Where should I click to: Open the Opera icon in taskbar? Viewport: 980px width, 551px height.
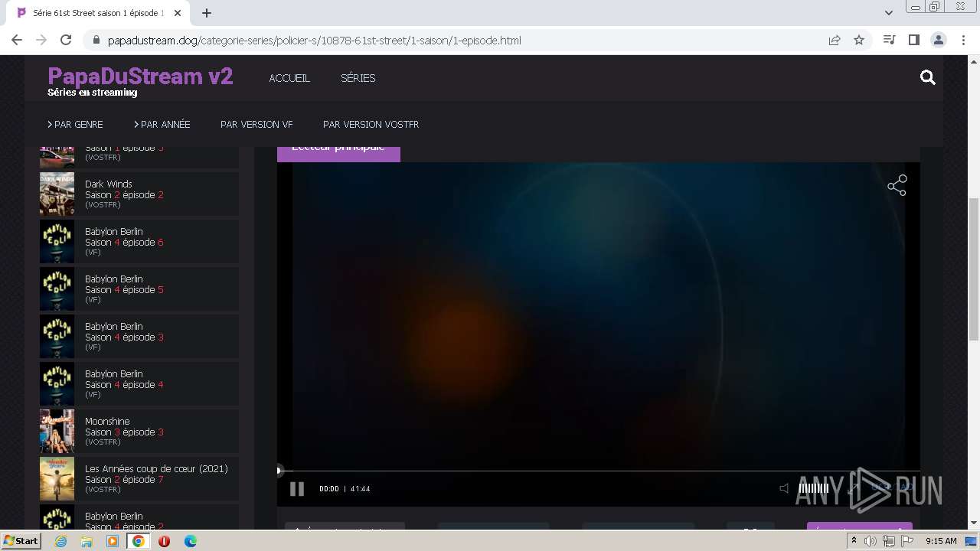pyautogui.click(x=164, y=541)
